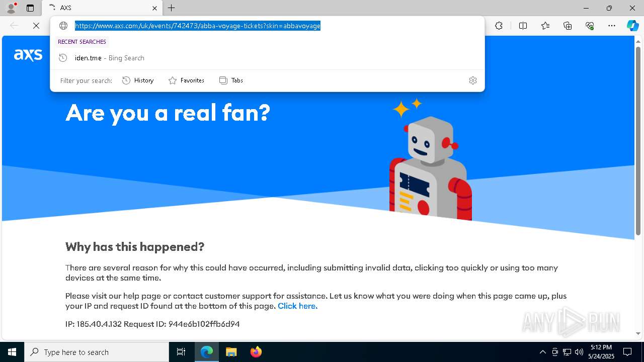Go back with the back arrow
644x362 pixels.
[14, 26]
